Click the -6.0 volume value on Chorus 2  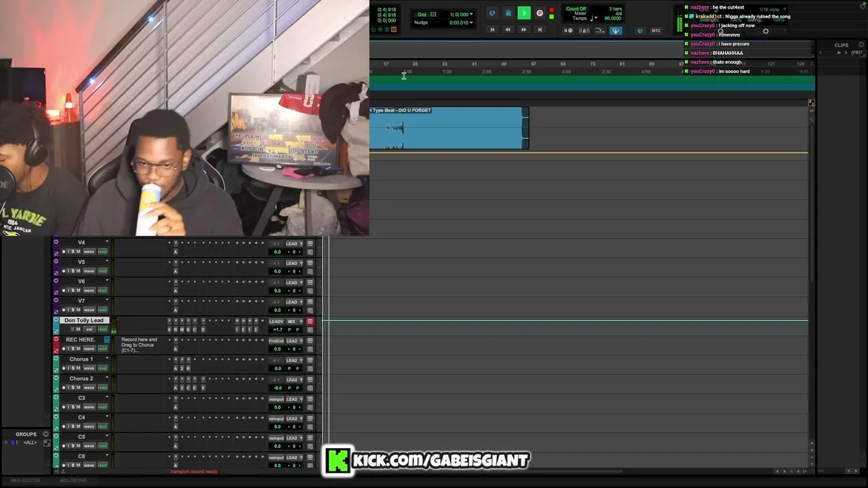[x=277, y=388]
